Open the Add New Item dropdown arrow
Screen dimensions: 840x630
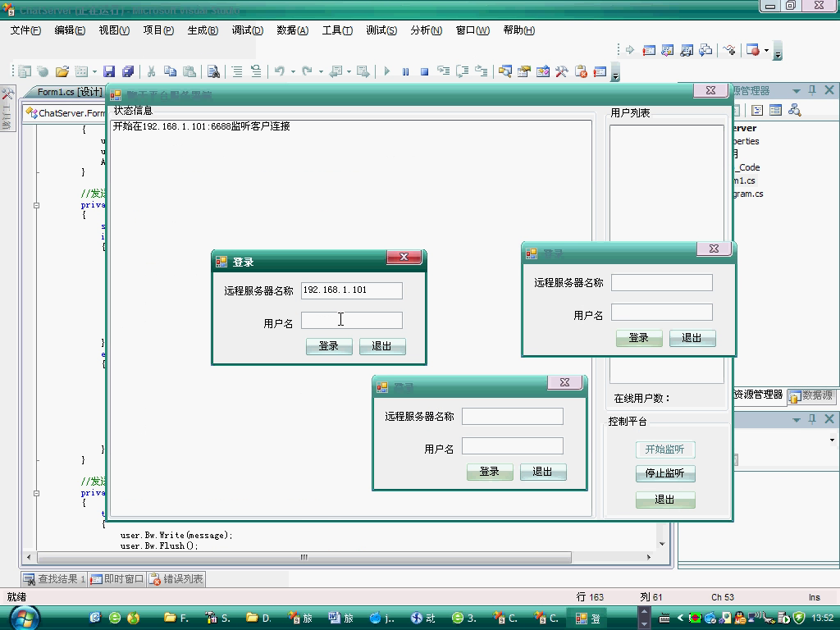pyautogui.click(x=94, y=72)
